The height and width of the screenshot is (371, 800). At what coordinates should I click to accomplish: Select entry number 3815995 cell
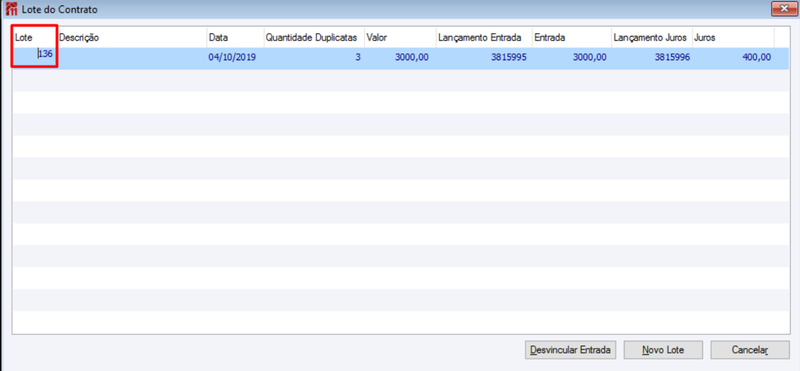[484, 58]
